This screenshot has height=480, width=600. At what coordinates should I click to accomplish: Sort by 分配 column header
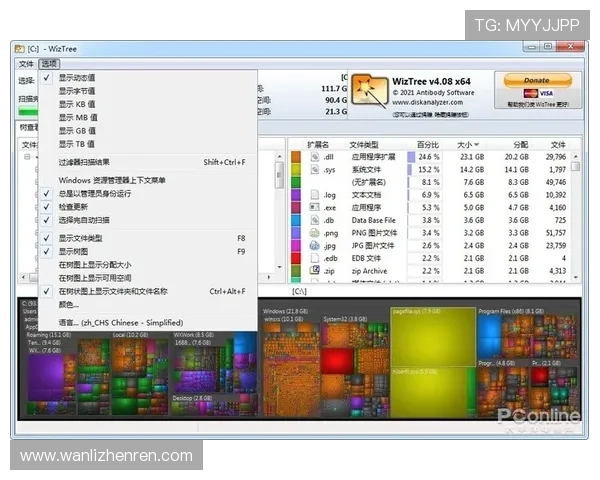pos(520,145)
